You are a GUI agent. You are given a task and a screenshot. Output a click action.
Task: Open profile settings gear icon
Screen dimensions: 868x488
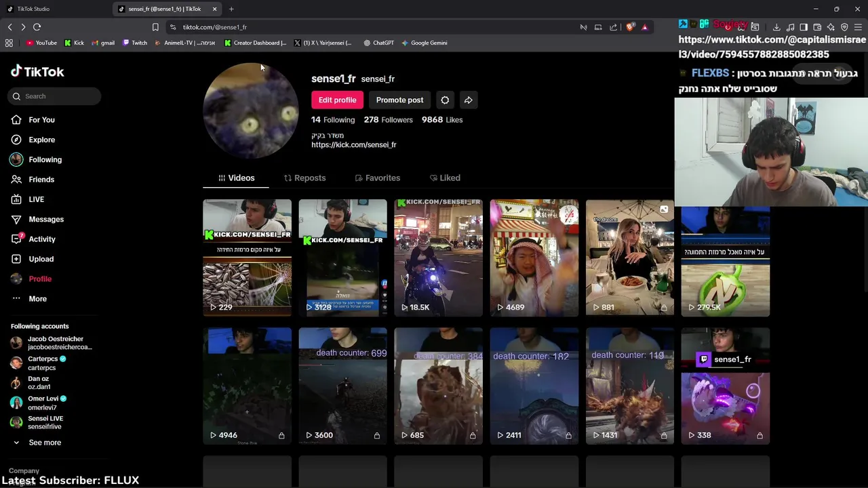(445, 100)
